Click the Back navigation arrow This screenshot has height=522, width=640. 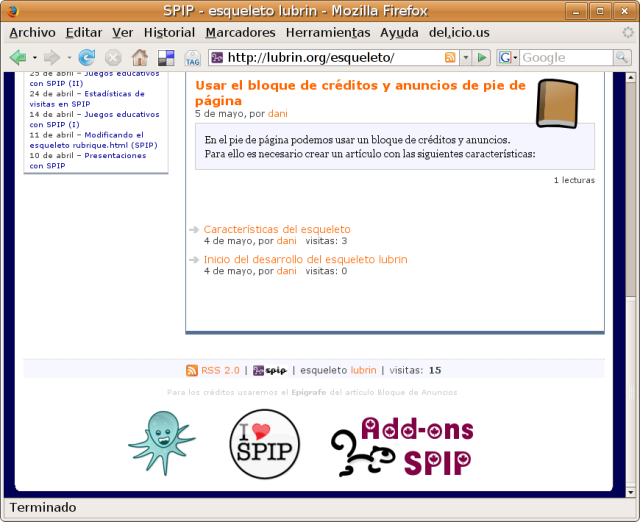coord(17,57)
